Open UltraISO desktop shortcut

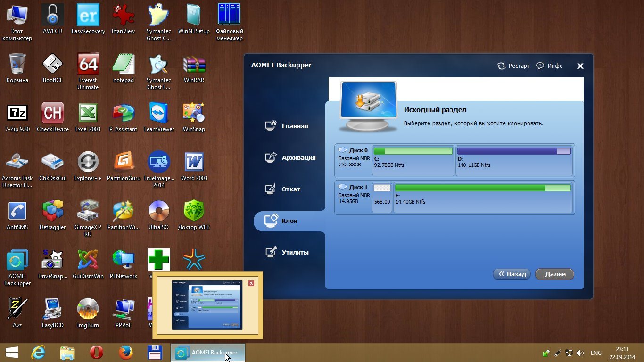click(159, 215)
